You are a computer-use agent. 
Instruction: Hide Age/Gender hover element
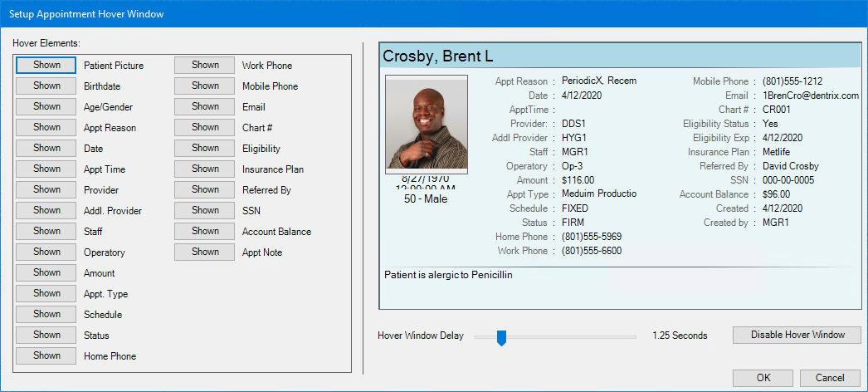point(46,106)
